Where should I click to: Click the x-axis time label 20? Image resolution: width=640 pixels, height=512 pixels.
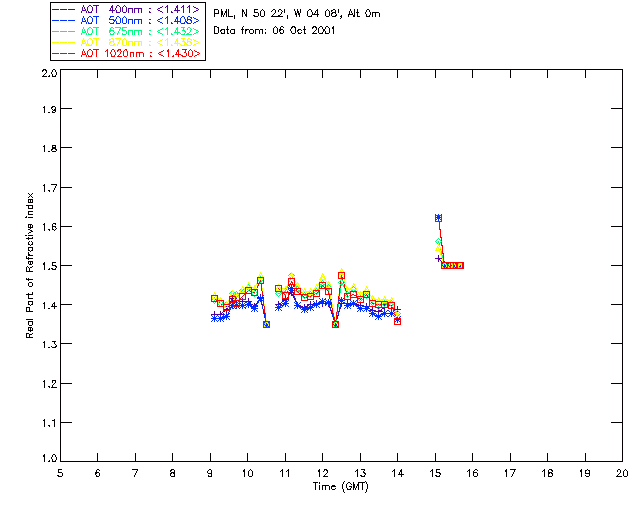point(622,473)
